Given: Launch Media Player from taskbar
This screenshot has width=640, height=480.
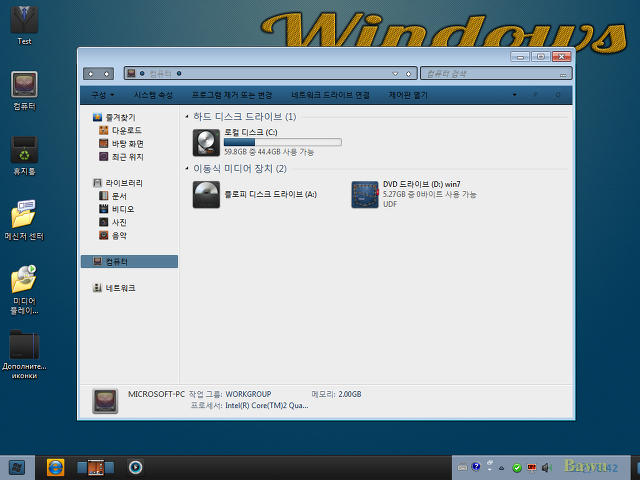Looking at the screenshot, I should (x=136, y=467).
